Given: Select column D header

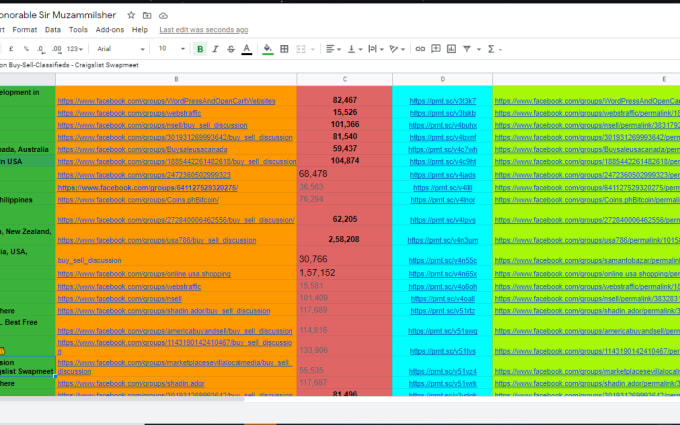Looking at the screenshot, I should pyautogui.click(x=442, y=79).
